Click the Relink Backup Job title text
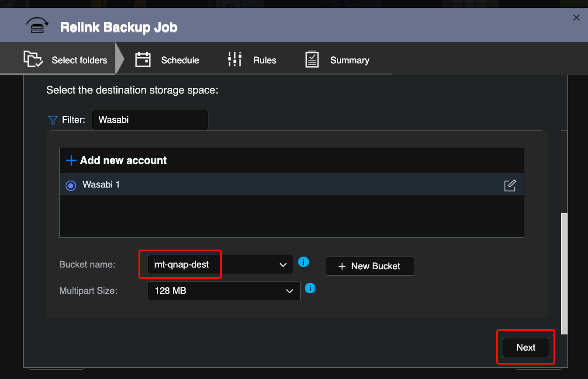This screenshot has height=379, width=588. pos(119,27)
